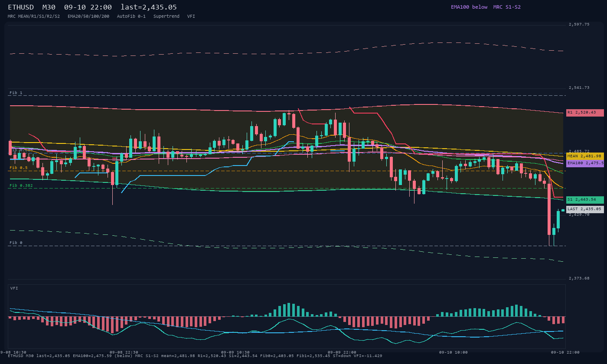The width and height of the screenshot is (607, 364).
Task: Click the 2,597.75 price axis label
Action: coord(579,25)
